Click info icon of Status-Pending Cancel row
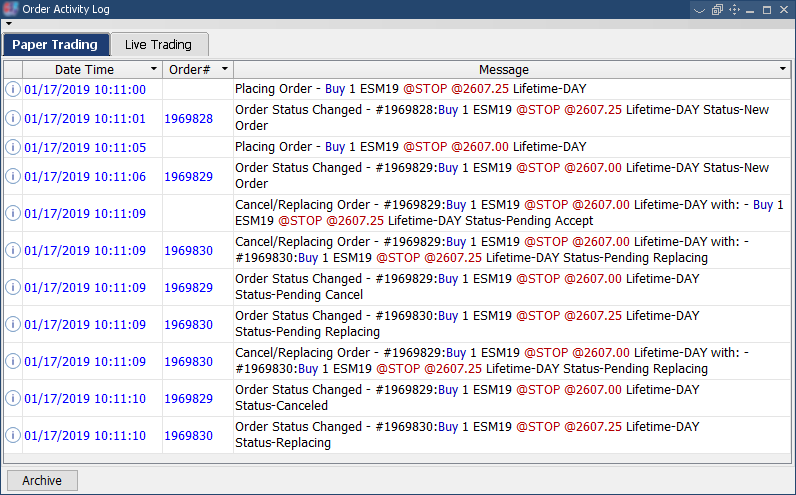 (x=13, y=287)
